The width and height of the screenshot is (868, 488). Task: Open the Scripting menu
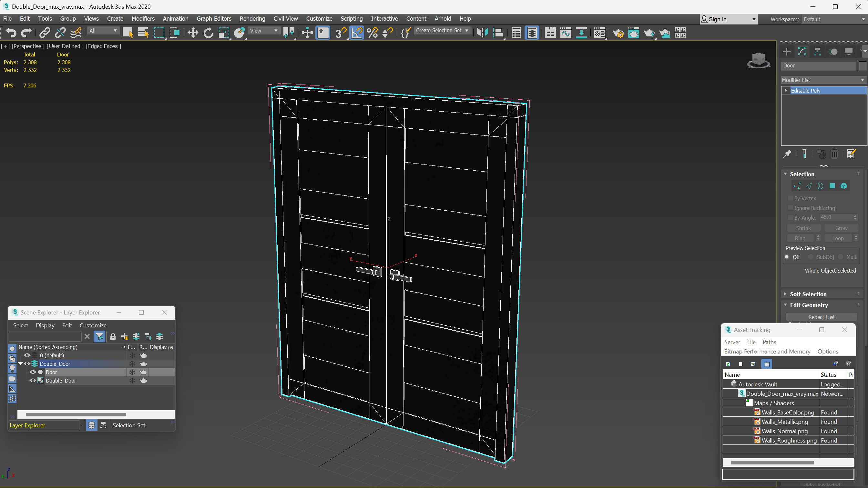coord(352,18)
